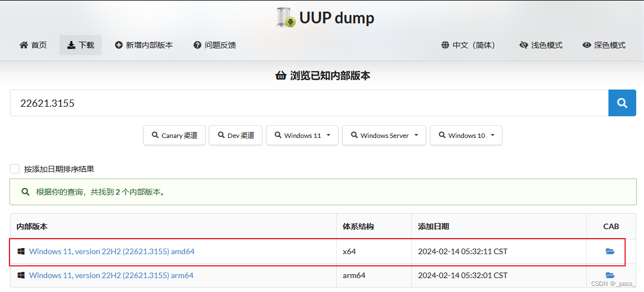This screenshot has width=644, height=292.
Task: Search the Dev 渠道 builds
Action: tap(236, 135)
